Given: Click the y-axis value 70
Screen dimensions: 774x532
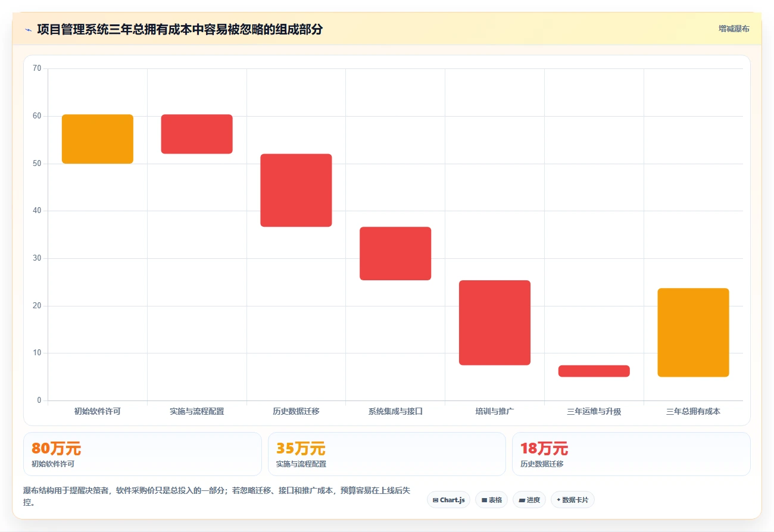Looking at the screenshot, I should coord(37,68).
